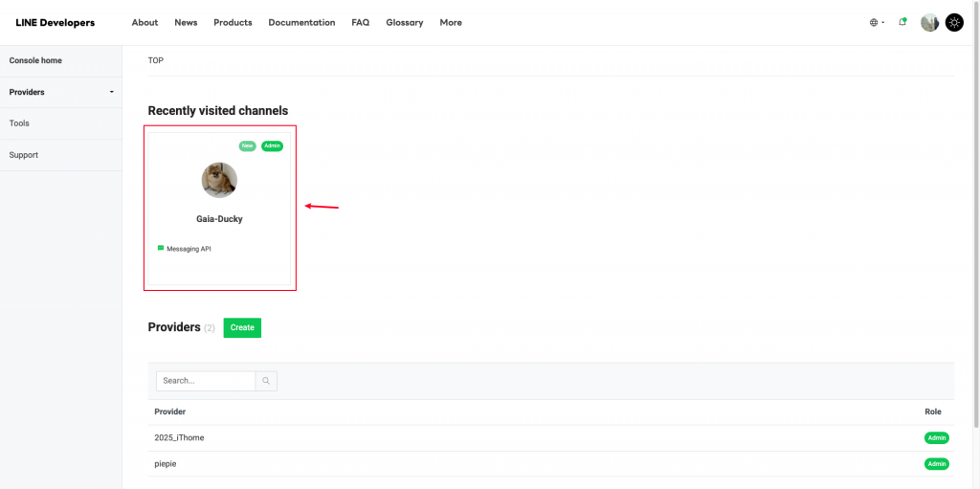Click the Recently visited channels heading
980x489 pixels.
click(x=218, y=111)
